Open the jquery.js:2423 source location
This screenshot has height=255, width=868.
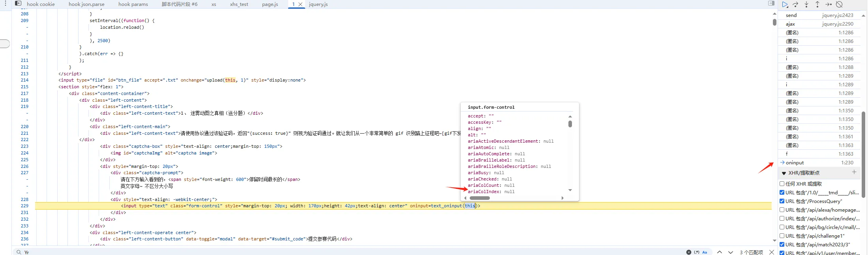(838, 15)
